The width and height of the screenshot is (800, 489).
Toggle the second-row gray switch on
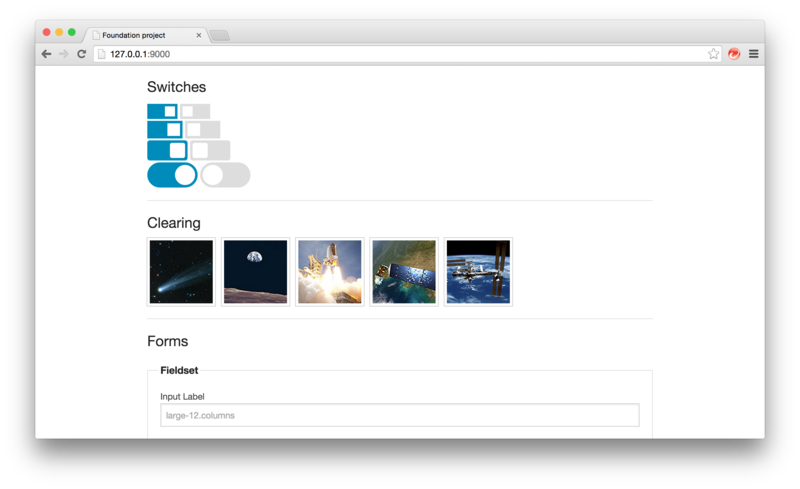(x=203, y=130)
